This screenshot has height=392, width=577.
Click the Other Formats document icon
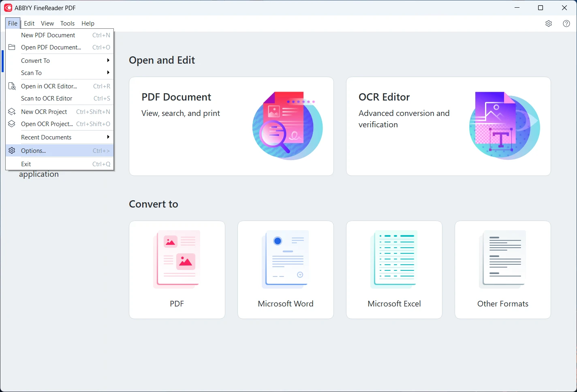503,259
